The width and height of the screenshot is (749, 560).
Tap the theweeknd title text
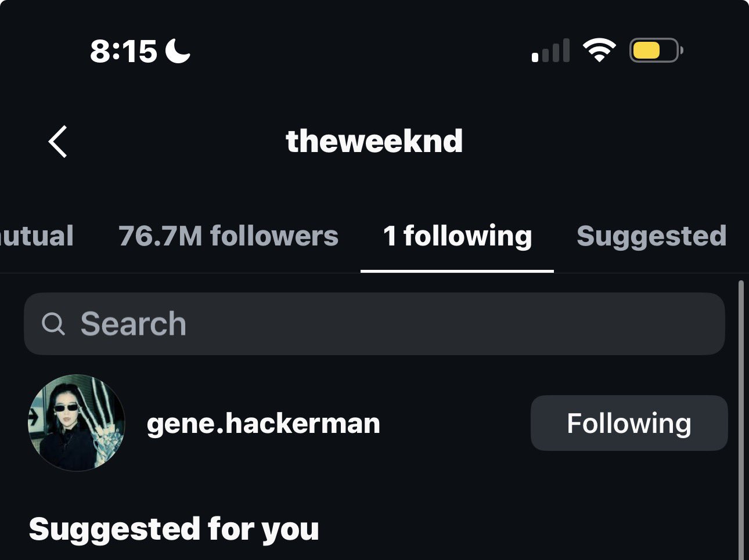[x=375, y=141]
